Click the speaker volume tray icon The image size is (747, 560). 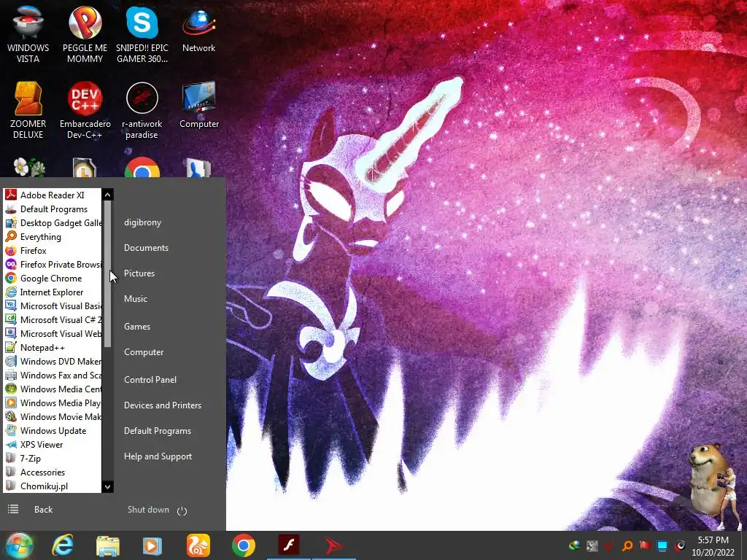pyautogui.click(x=680, y=545)
